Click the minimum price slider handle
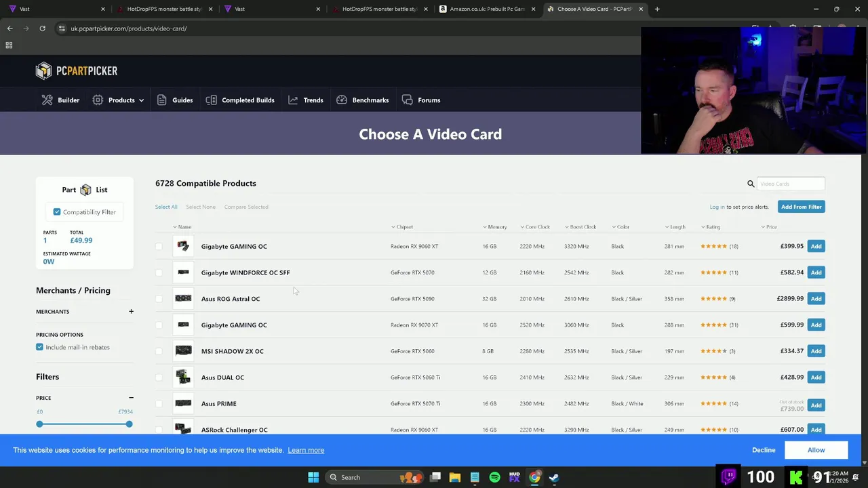Screen dimensions: 868x488 pyautogui.click(x=39, y=424)
